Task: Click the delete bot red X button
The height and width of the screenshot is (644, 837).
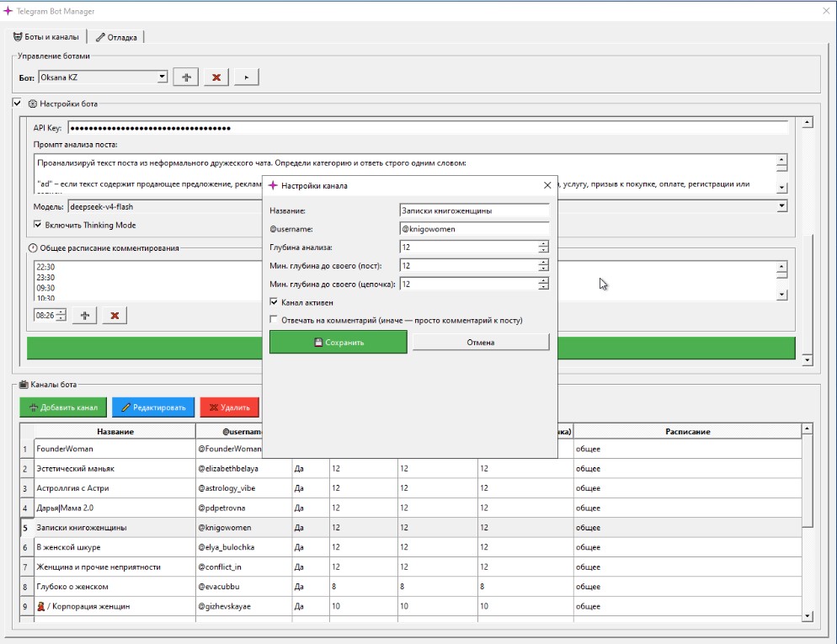Action: point(216,77)
